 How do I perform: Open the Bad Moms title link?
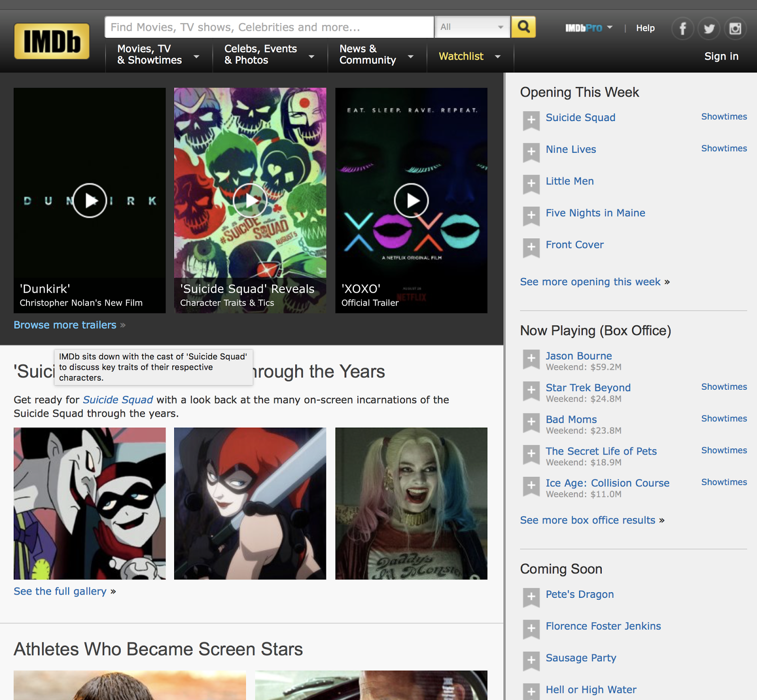pyautogui.click(x=571, y=419)
